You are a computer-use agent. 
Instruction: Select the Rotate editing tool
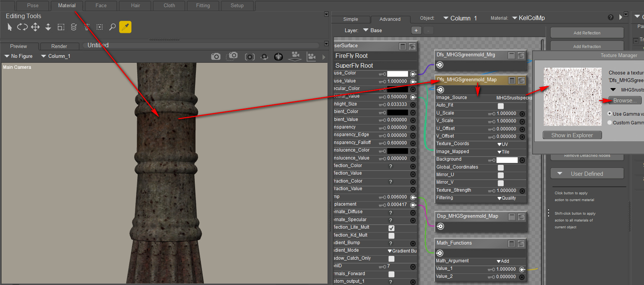pos(22,27)
